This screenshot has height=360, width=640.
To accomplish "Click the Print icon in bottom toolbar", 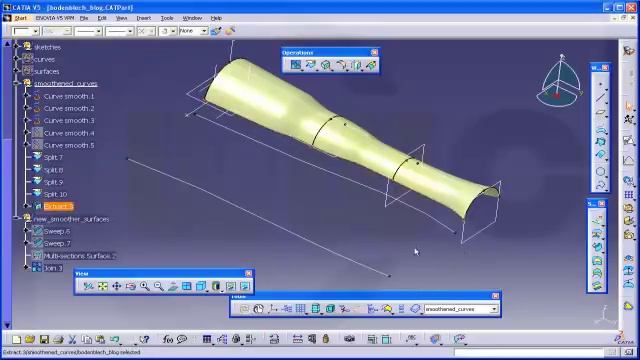I will [x=58, y=339].
